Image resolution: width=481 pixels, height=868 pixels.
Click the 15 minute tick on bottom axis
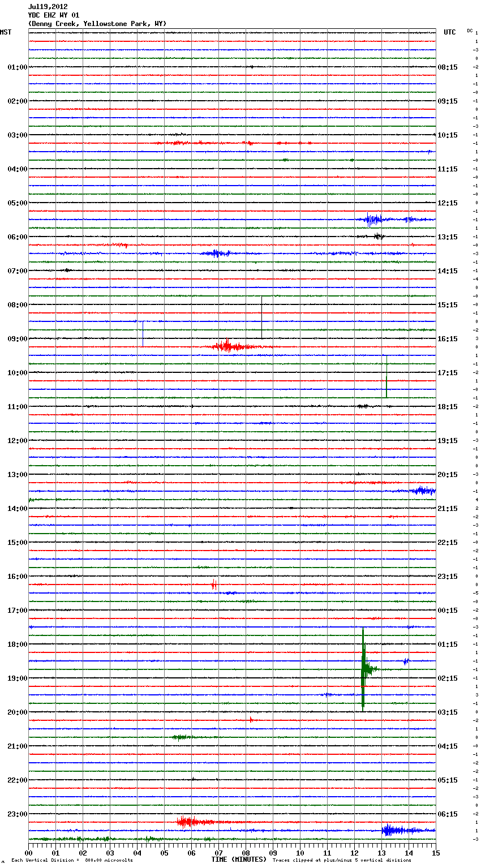click(435, 853)
